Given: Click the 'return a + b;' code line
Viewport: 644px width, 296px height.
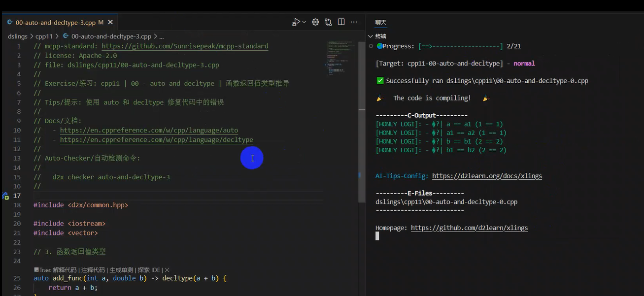Looking at the screenshot, I should (73, 288).
